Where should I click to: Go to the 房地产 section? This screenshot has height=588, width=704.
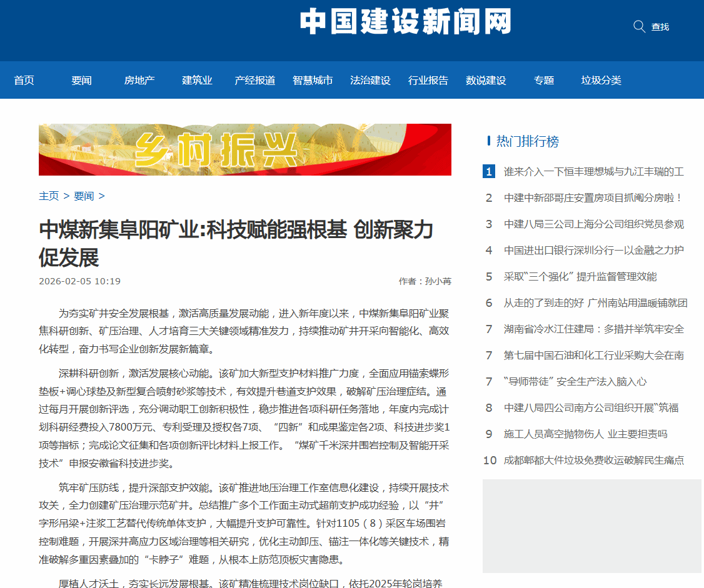139,81
